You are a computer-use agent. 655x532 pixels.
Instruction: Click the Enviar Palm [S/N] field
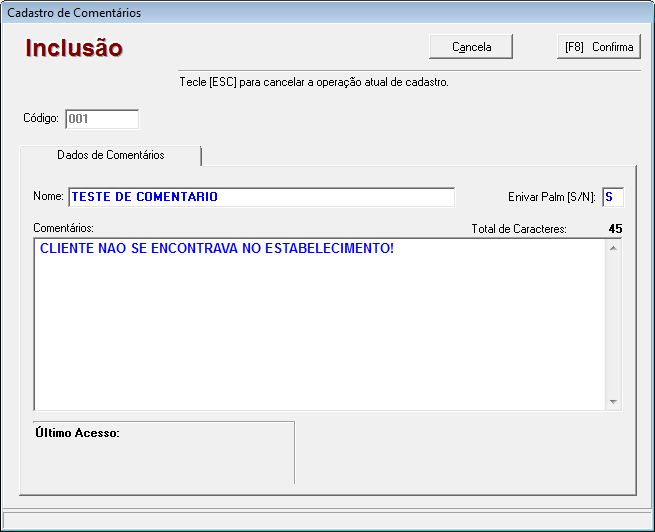(x=612, y=197)
